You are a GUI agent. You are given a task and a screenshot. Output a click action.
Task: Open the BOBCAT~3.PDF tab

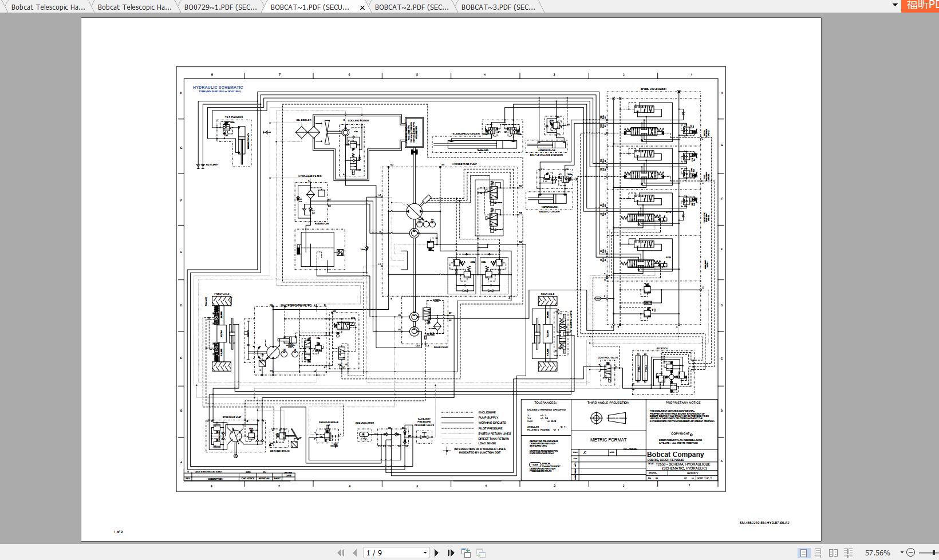tap(498, 7)
